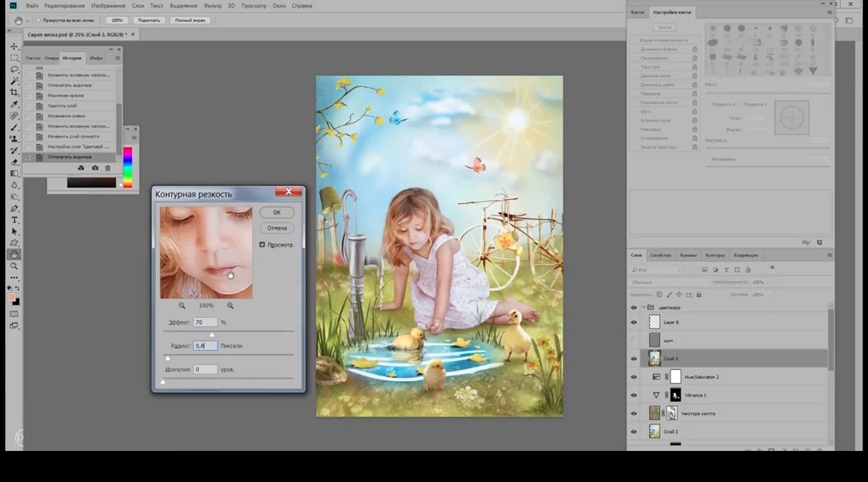Screen dimensions: 868x482
Task: Create new snapshot in History panel
Action: 95,168
